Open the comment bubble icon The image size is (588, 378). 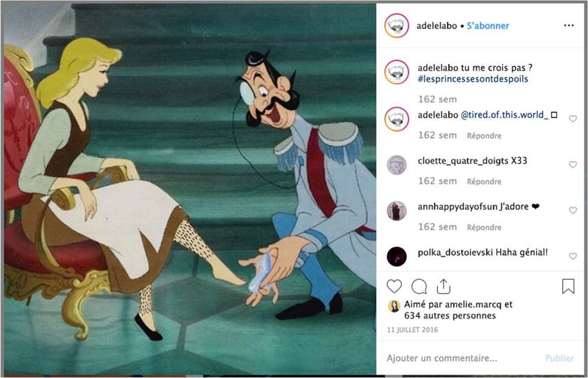click(x=419, y=287)
